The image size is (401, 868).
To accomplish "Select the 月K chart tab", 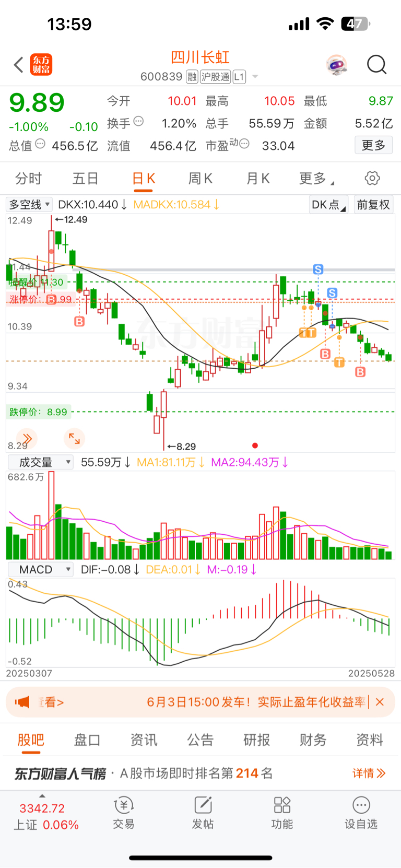I will pyautogui.click(x=258, y=179).
